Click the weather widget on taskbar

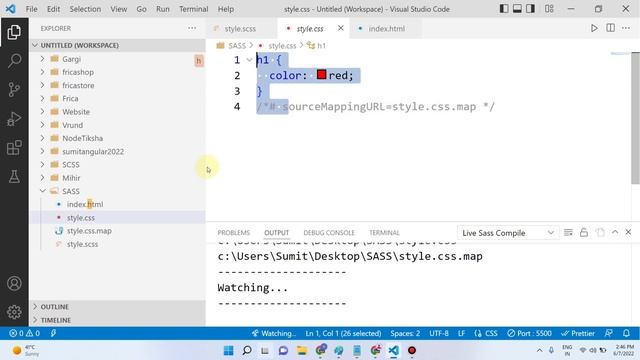point(25,350)
